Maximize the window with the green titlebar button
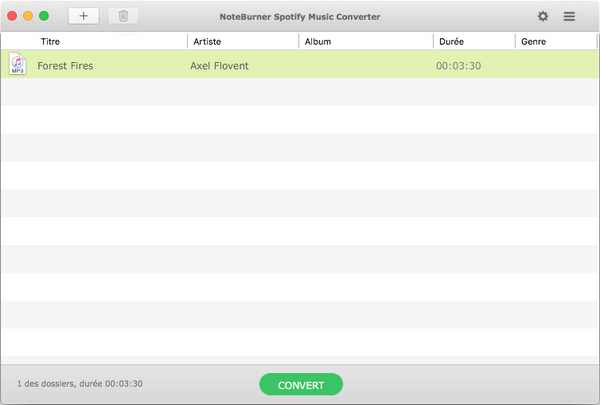Screen dimensions: 600x405 pos(44,16)
